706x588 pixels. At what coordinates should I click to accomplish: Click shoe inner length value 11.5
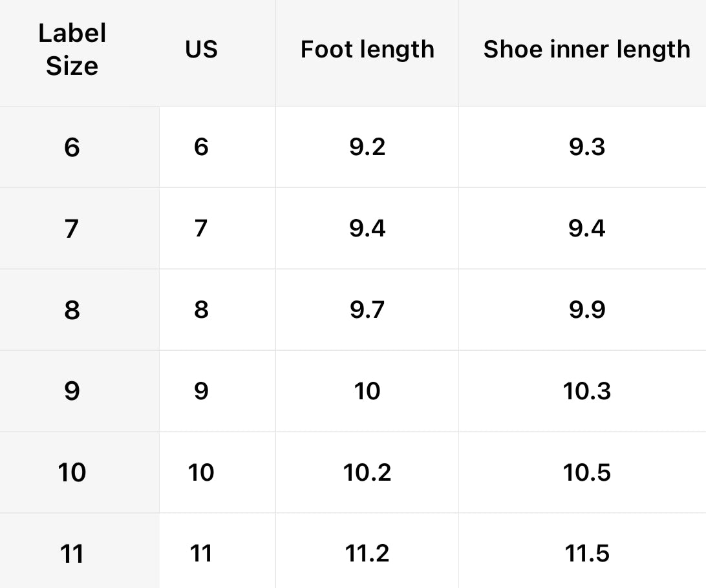[587, 554]
